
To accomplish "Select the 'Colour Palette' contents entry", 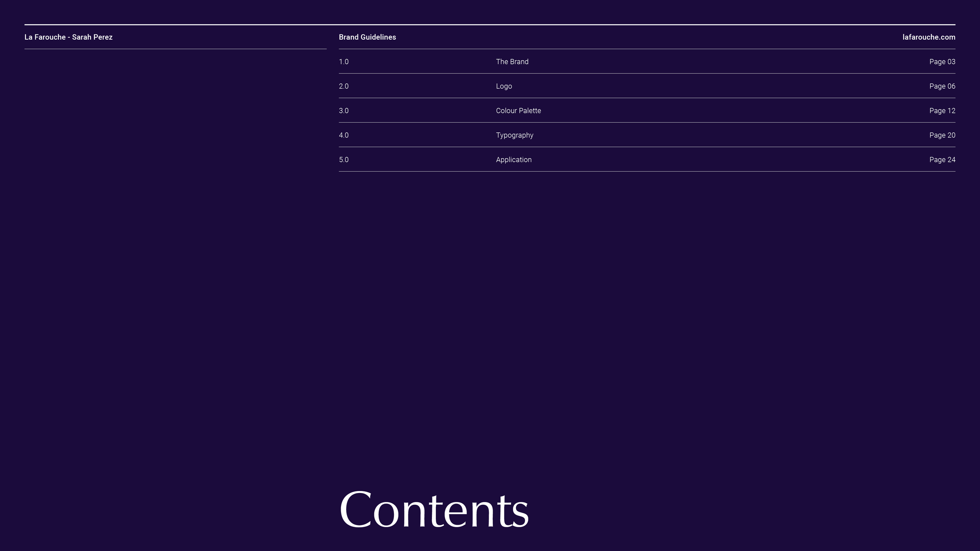I will [518, 111].
